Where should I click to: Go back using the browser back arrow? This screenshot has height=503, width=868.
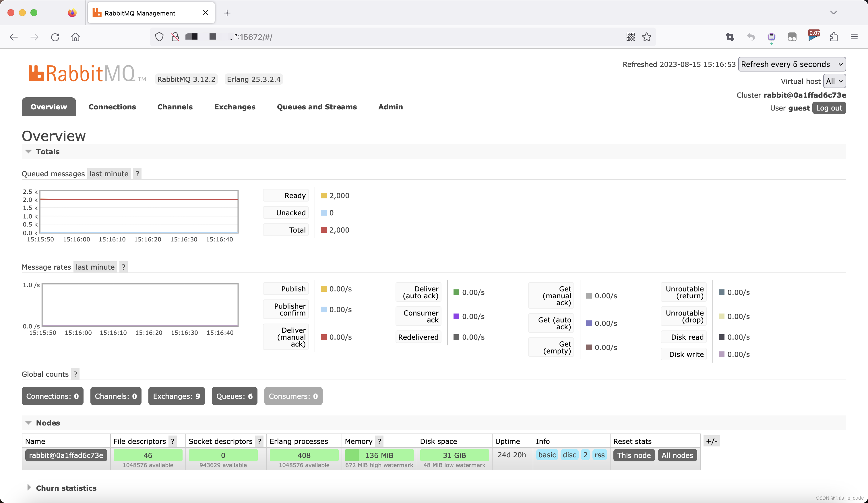coord(14,37)
